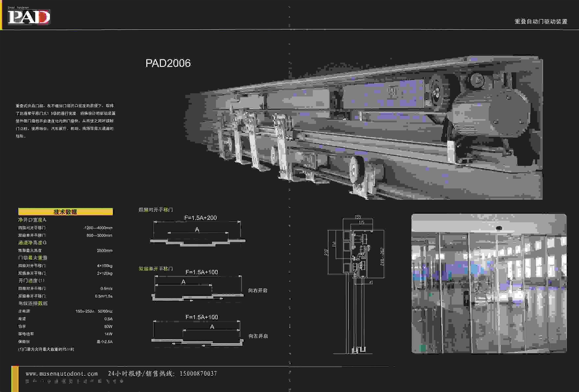The image size is (579, 392).
Task: Click the "功率" row label
Action: click(x=22, y=326)
